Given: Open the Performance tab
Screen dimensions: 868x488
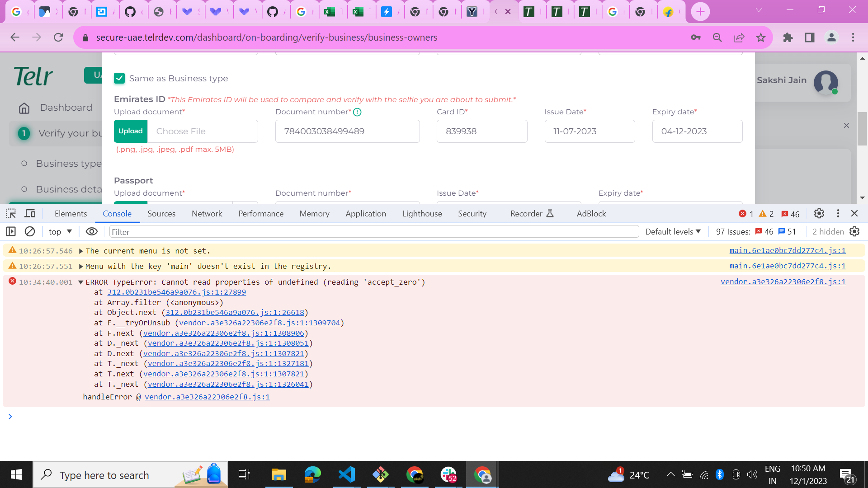Looking at the screenshot, I should (261, 213).
